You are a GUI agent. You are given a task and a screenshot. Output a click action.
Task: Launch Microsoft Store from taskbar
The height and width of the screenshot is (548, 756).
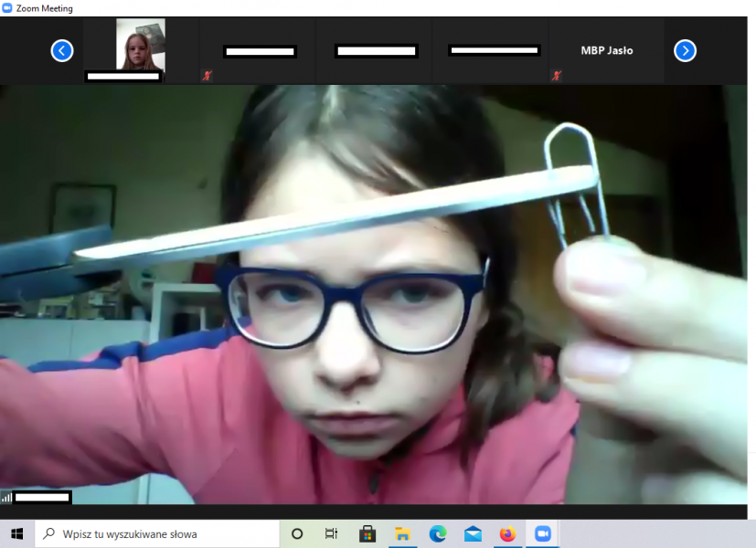pyautogui.click(x=367, y=534)
